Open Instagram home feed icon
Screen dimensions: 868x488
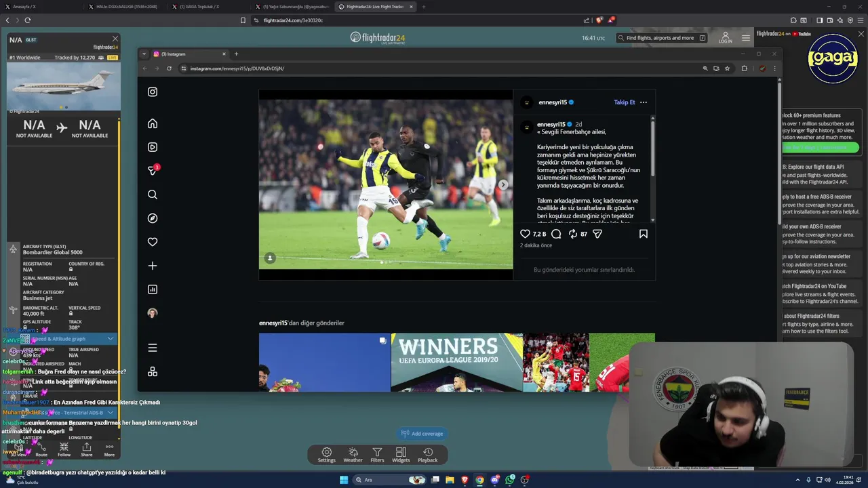click(153, 123)
